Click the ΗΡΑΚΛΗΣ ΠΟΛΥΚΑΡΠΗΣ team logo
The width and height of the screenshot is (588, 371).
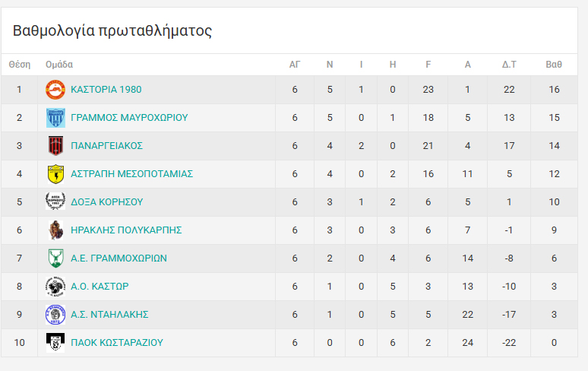click(x=55, y=230)
